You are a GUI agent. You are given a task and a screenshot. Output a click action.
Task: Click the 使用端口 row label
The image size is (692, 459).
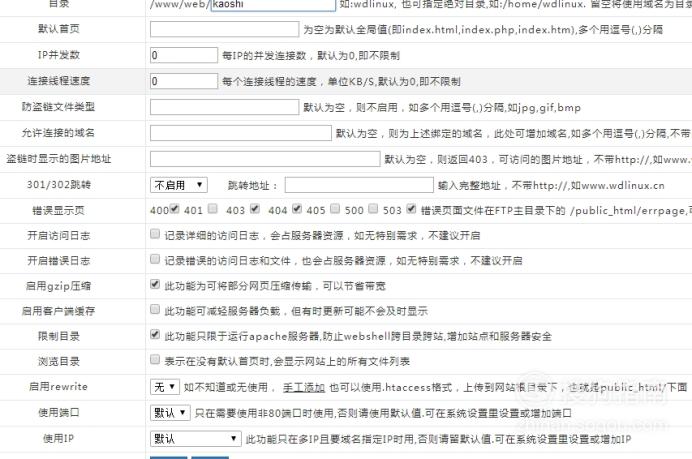[x=58, y=413]
